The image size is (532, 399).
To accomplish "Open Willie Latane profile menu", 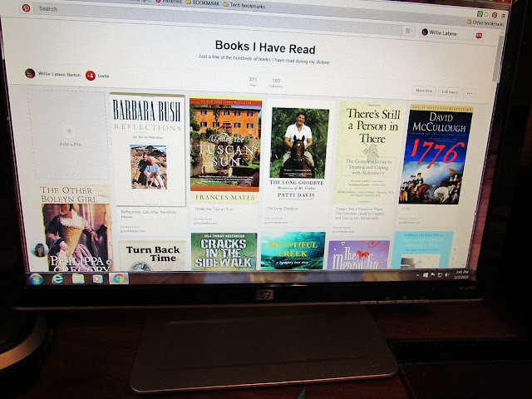I will point(440,33).
